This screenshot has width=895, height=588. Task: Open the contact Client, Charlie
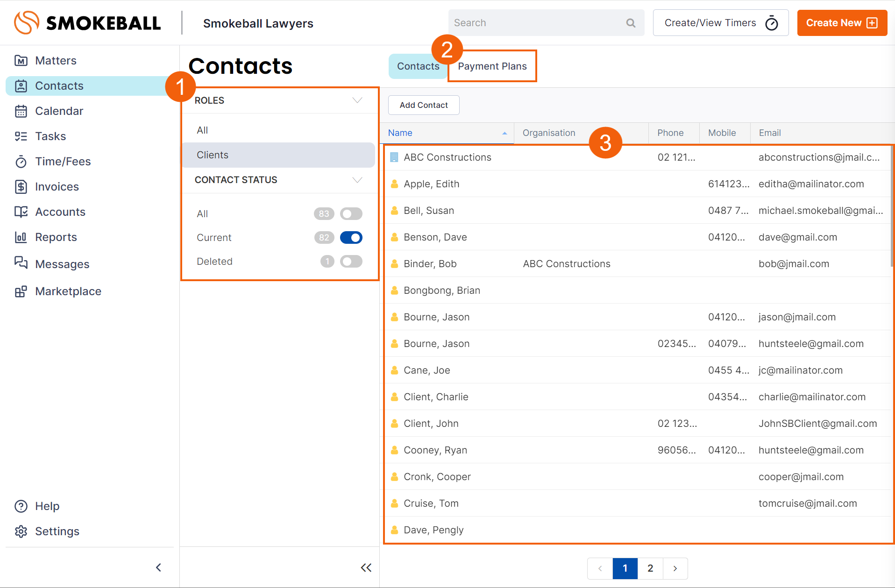[x=436, y=397]
